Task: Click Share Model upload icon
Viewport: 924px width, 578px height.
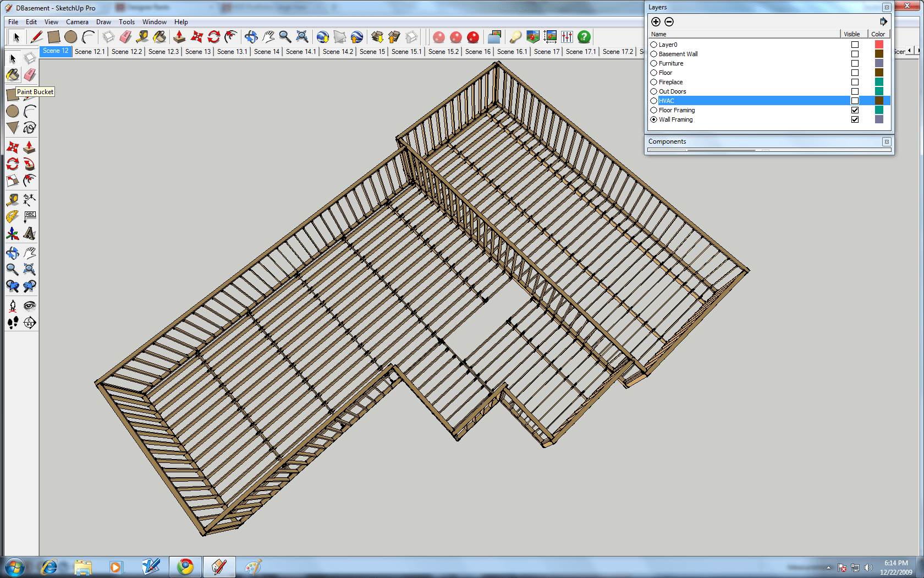Action: tap(394, 37)
